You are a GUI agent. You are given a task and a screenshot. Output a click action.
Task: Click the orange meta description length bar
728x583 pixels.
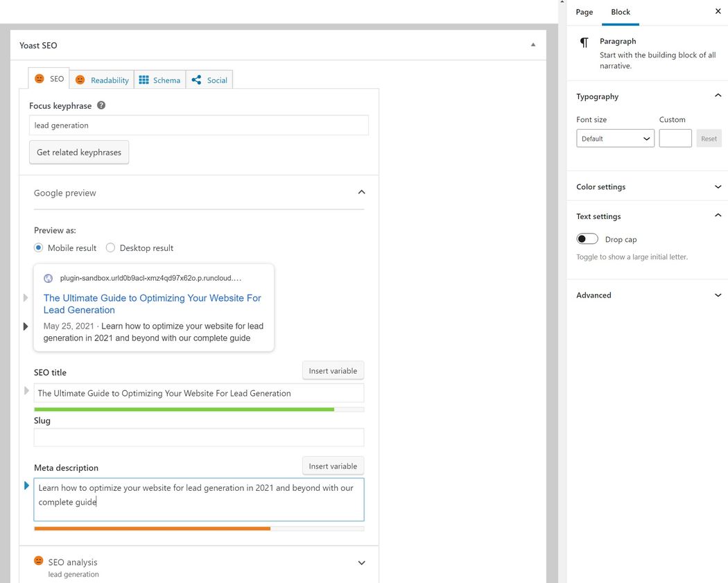[153, 529]
